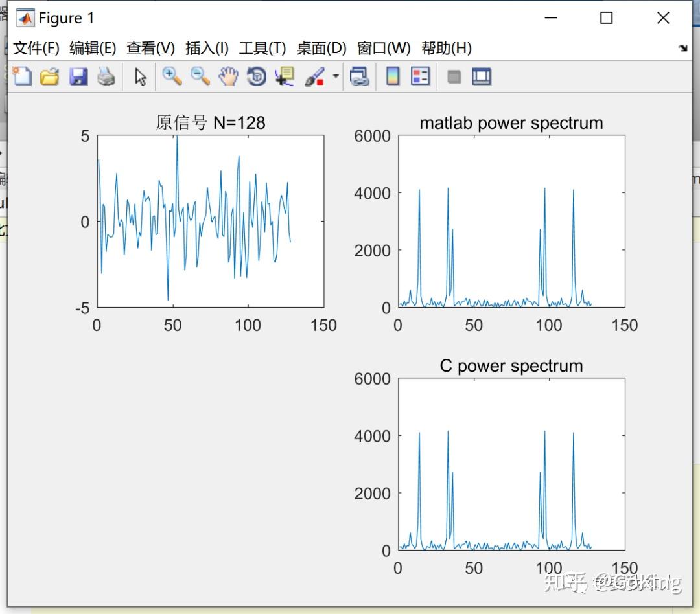The image size is (700, 614).
Task: Click the C power spectrum title
Action: (511, 366)
